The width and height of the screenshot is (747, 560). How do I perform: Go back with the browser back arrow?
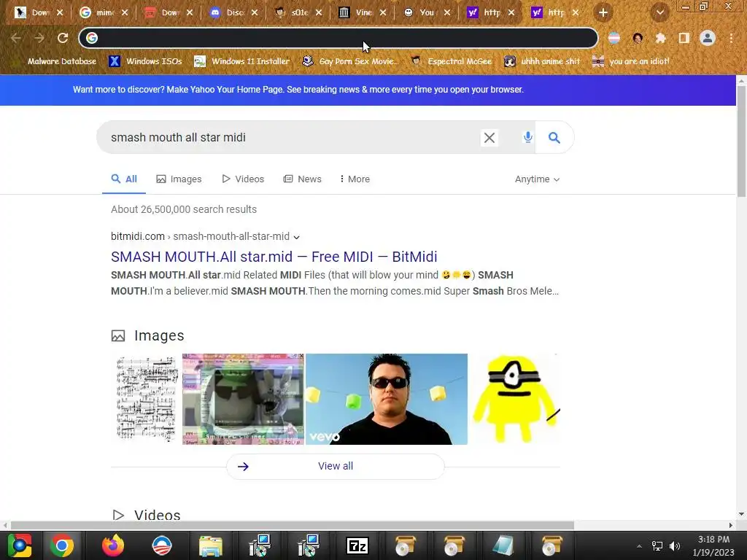pyautogui.click(x=16, y=38)
